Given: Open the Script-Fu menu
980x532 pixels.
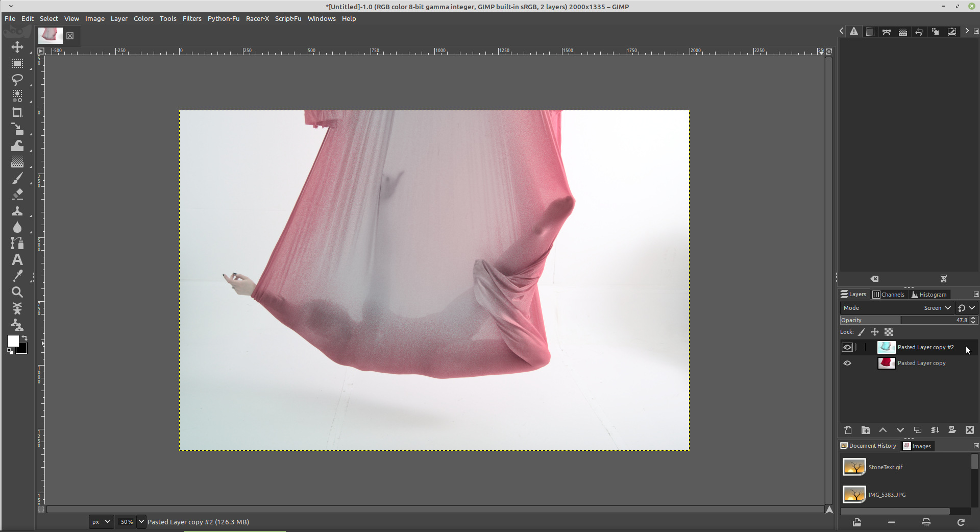Looking at the screenshot, I should point(288,18).
